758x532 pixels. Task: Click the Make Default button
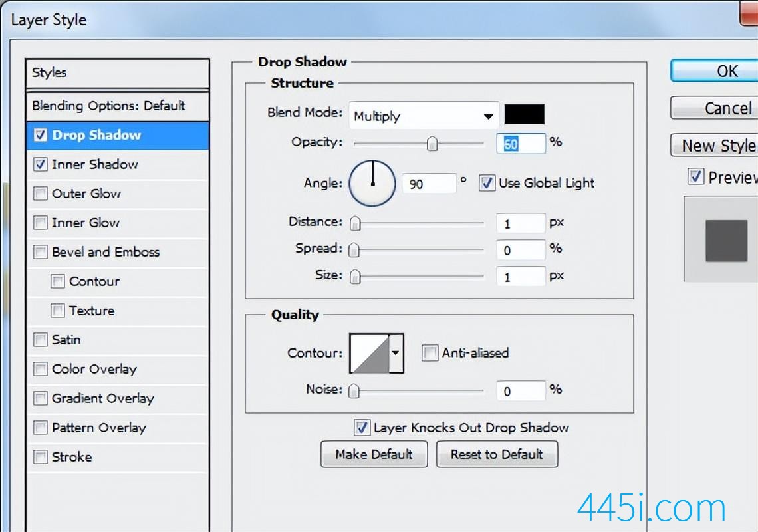click(374, 454)
